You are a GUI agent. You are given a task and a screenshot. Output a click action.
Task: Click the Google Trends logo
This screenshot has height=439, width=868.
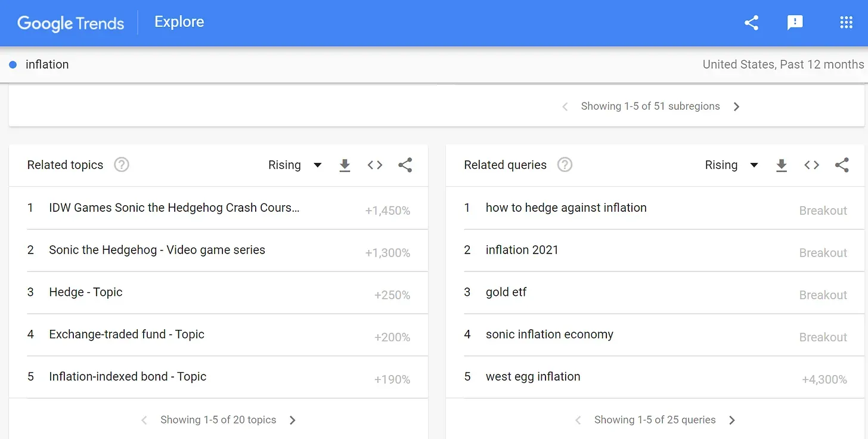(x=70, y=23)
